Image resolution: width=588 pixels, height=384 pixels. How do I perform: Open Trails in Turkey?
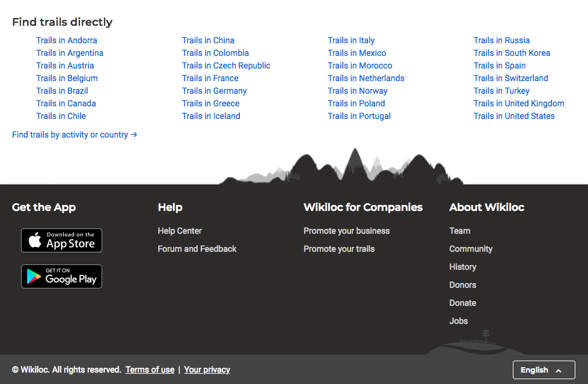[x=501, y=91]
